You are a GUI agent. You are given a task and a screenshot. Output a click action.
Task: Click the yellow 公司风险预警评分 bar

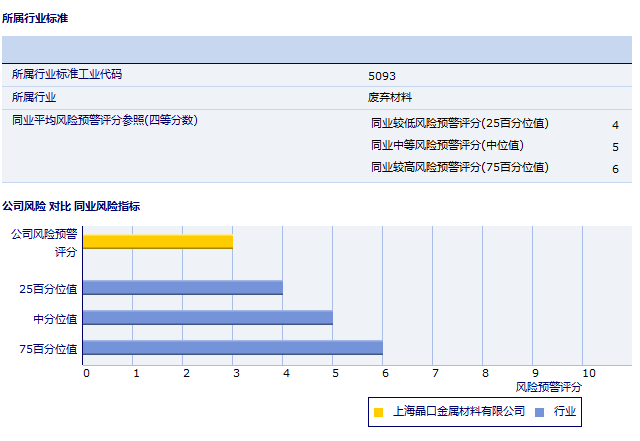click(x=157, y=242)
